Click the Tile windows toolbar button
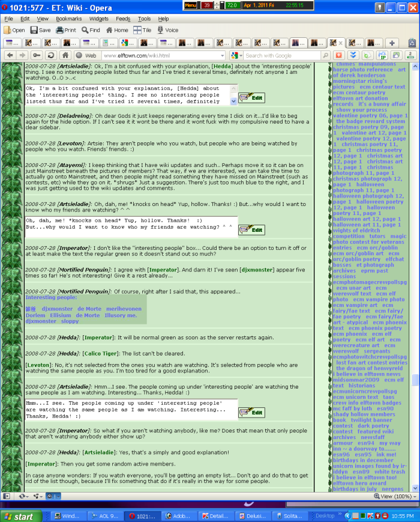420x522 pixels. [142, 30]
